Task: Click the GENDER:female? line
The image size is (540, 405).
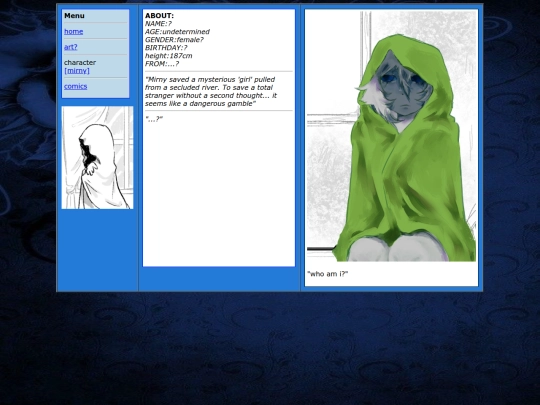Action: click(x=174, y=40)
